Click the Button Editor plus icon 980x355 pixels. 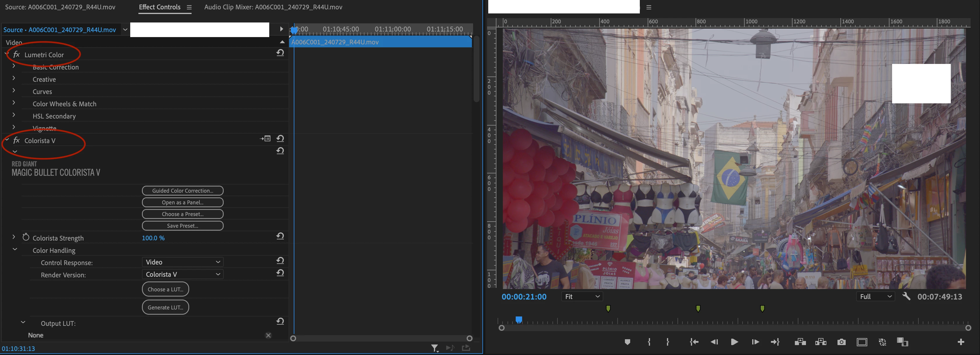click(x=961, y=342)
